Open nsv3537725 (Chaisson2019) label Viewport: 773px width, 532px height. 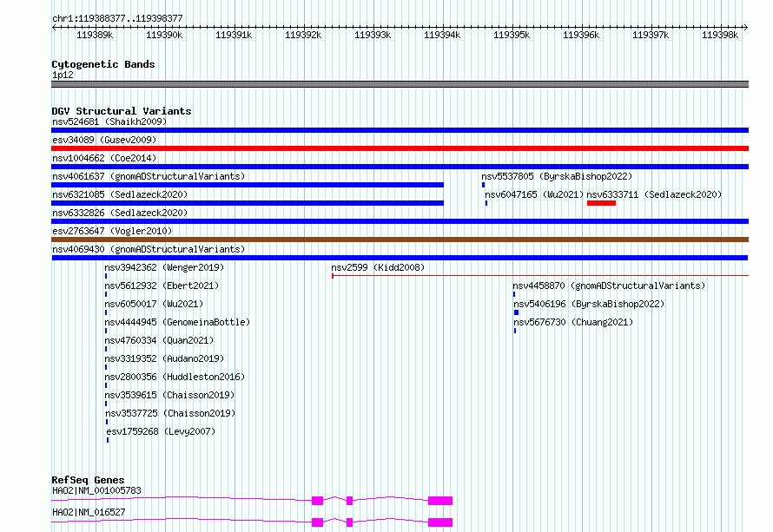pyautogui.click(x=170, y=413)
